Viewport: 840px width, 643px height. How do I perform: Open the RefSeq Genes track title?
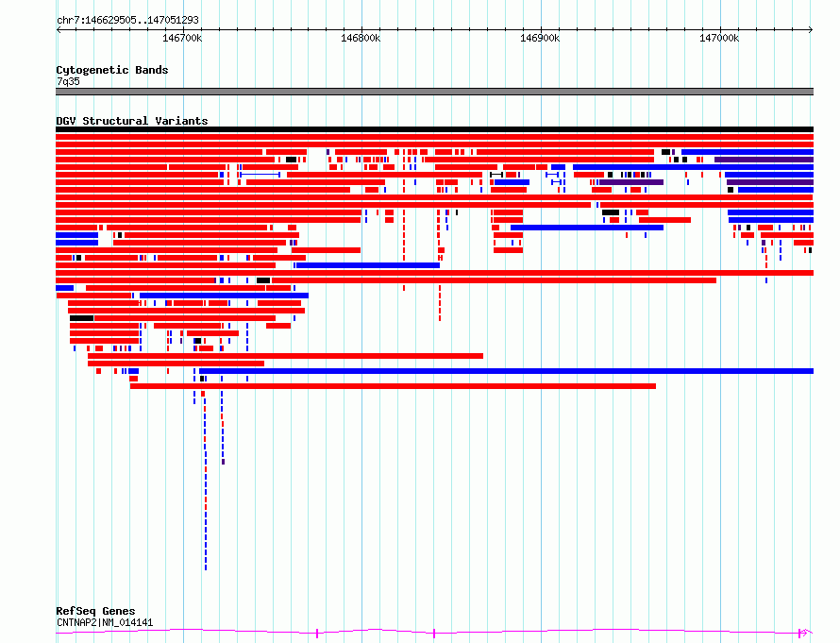click(x=95, y=611)
